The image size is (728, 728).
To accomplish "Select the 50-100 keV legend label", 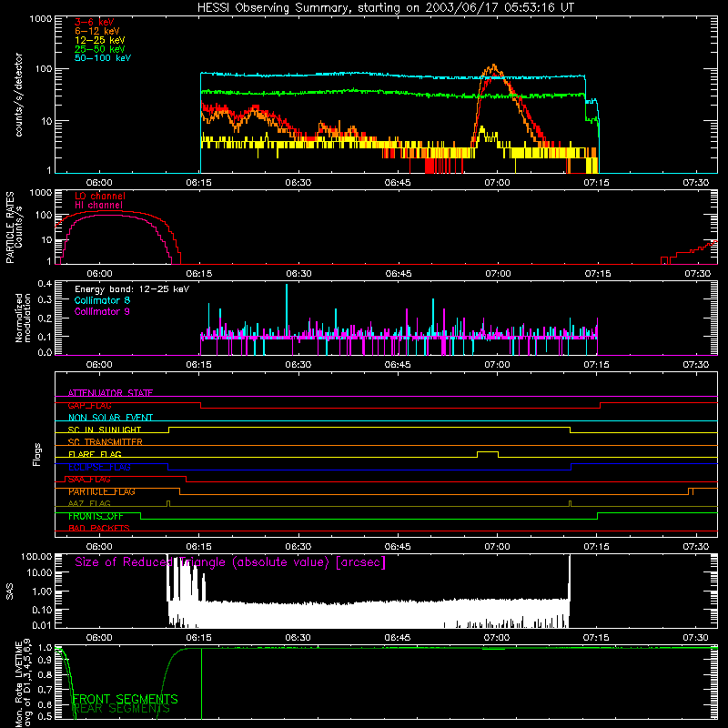I will tap(102, 58).
